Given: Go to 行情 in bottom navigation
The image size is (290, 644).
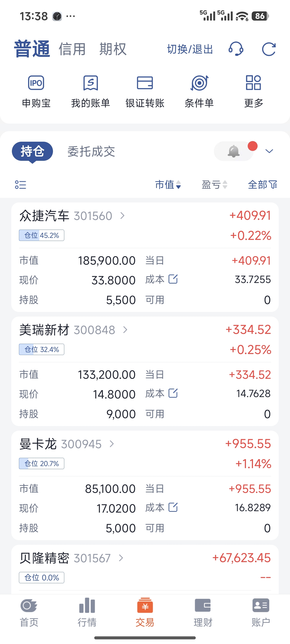Looking at the screenshot, I should point(87,612).
